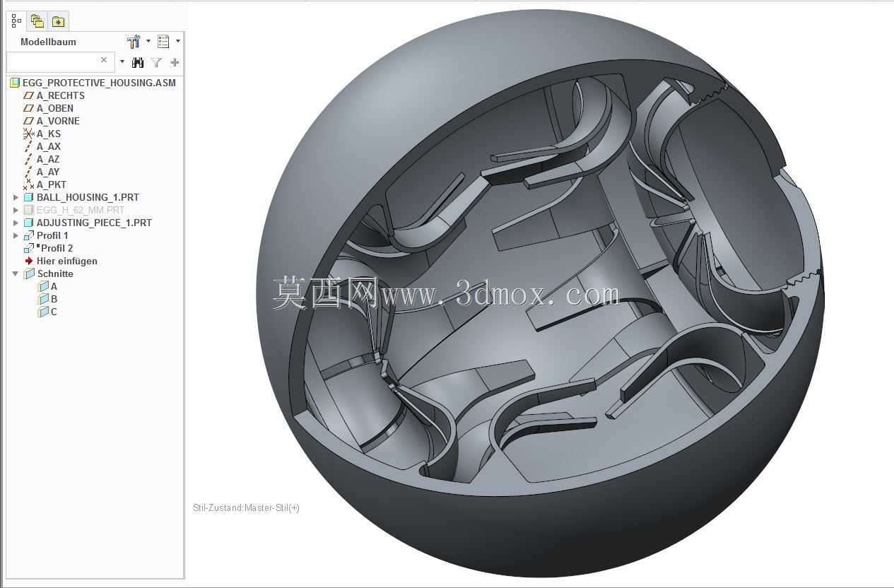Click the Schnitte section folder icon

pos(29,274)
